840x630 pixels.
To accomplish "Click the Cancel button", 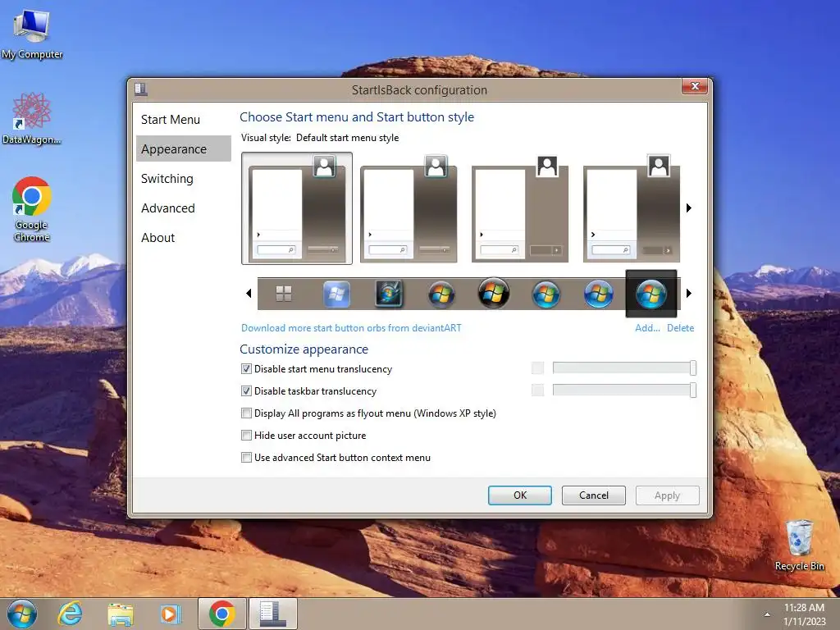I will [594, 495].
